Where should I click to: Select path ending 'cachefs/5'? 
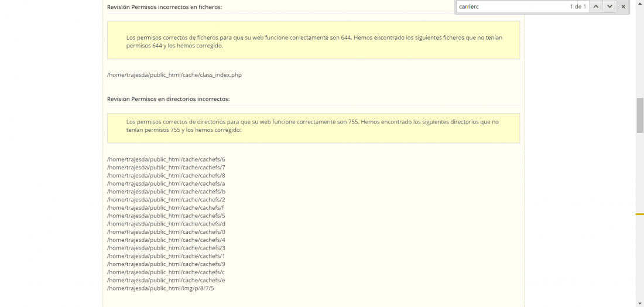tap(166, 216)
